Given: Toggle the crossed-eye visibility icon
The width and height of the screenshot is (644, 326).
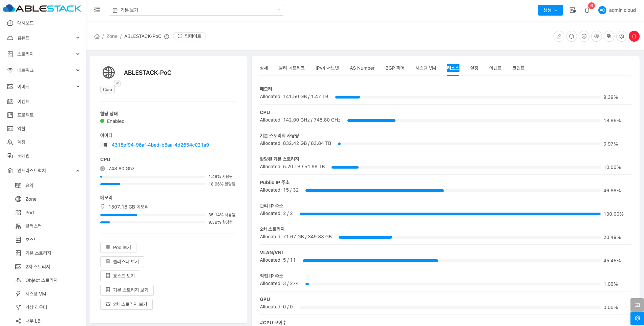Looking at the screenshot, I should (x=596, y=36).
